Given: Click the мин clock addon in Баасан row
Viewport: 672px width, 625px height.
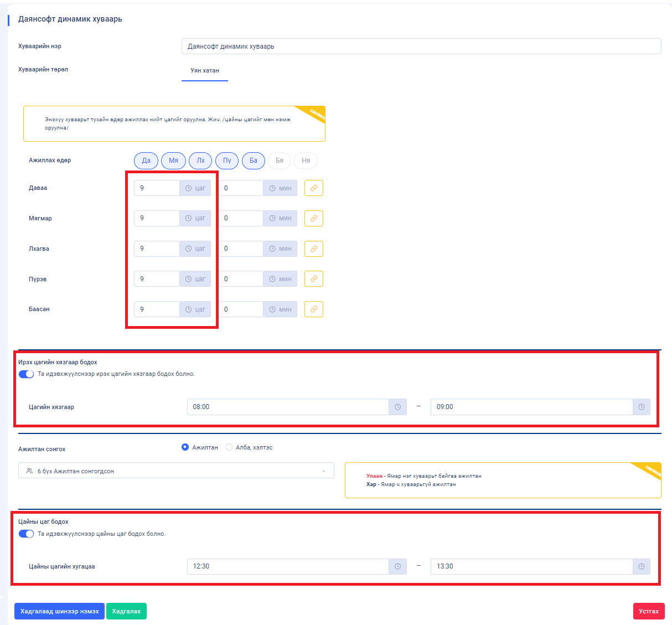Looking at the screenshot, I should click(x=280, y=309).
